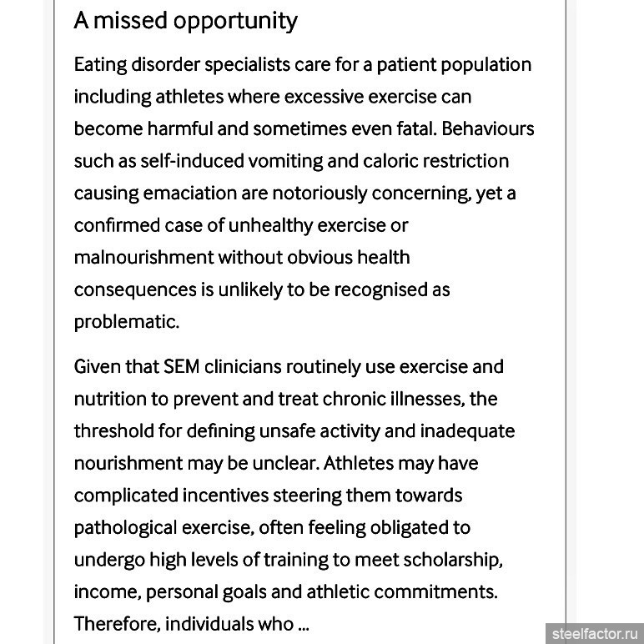
Task: Click the "SEM" abbreviation in second paragraph
Action: click(182, 367)
